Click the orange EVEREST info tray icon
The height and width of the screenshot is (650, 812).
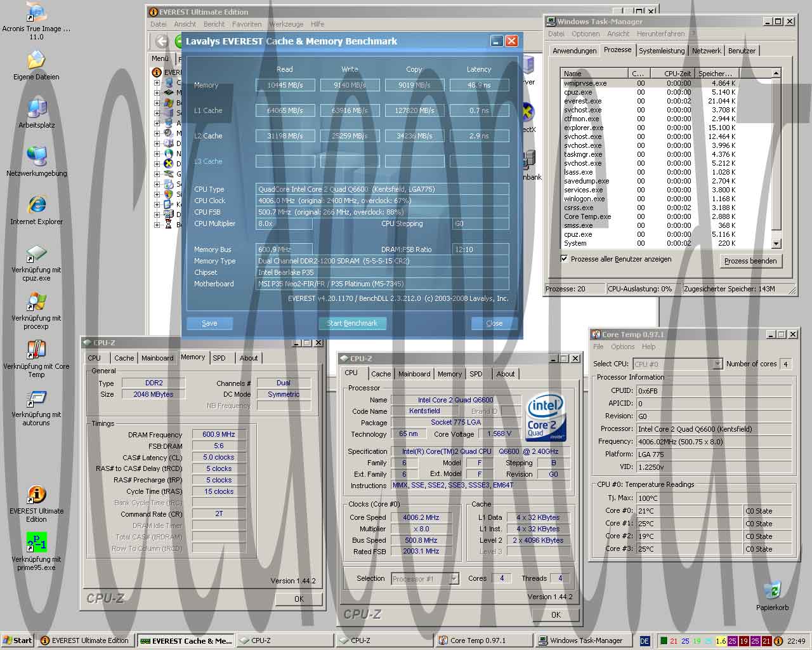pyautogui.click(x=778, y=641)
